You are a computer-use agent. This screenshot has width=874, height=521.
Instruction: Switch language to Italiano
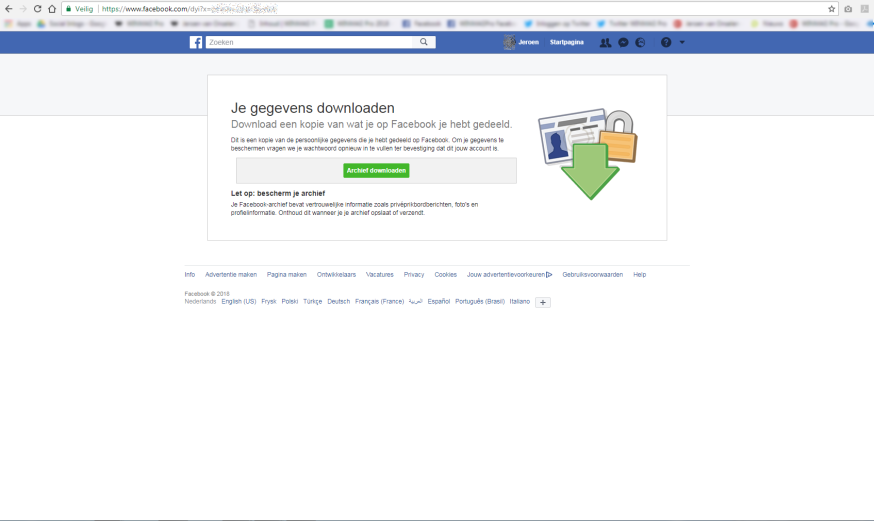click(519, 301)
